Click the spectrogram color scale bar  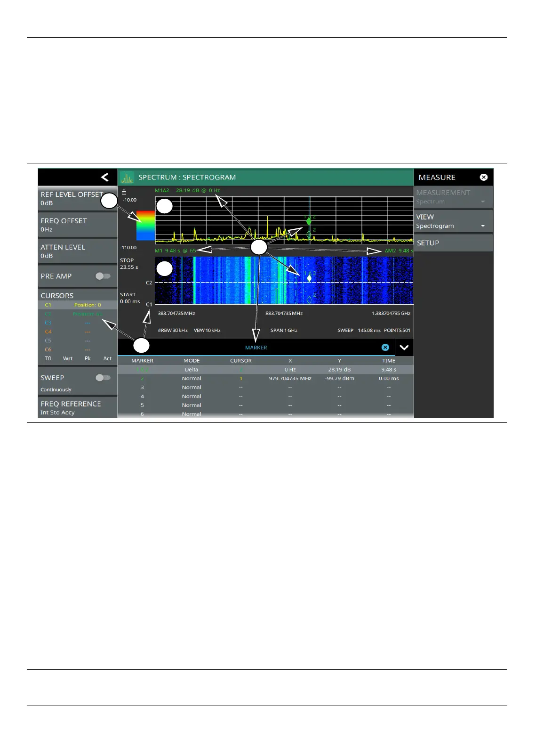click(x=145, y=226)
